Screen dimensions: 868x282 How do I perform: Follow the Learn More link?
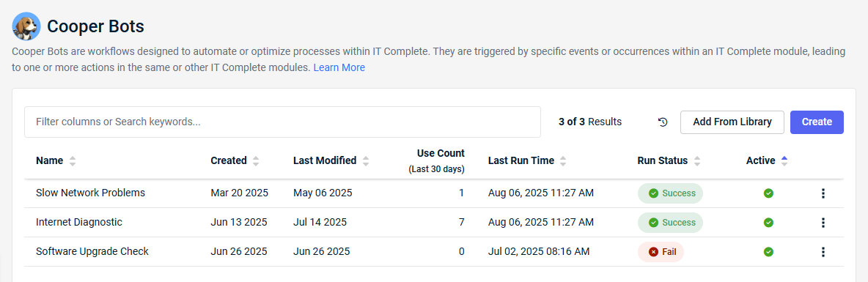[x=339, y=67]
